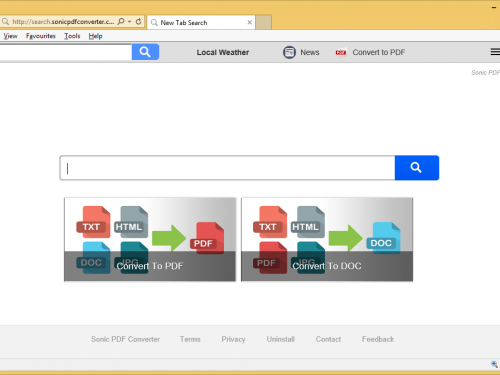Viewport: 500px width, 375px height.
Task: Open the Uninstall footer link
Action: click(x=281, y=339)
